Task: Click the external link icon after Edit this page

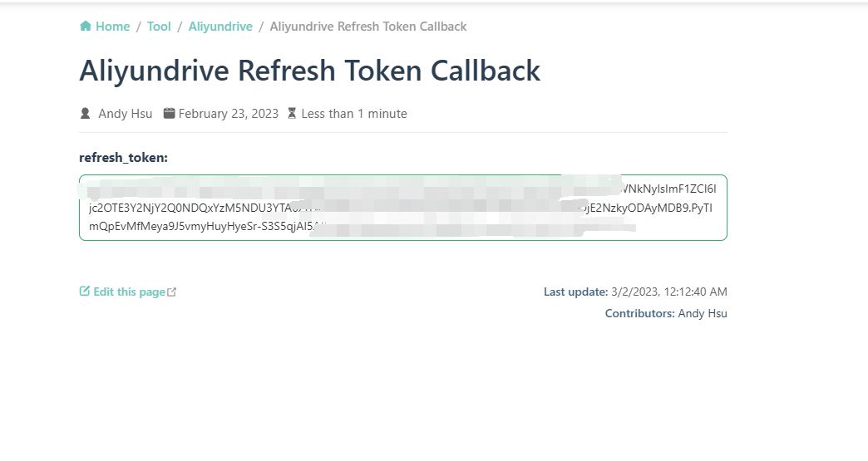Action: tap(171, 292)
